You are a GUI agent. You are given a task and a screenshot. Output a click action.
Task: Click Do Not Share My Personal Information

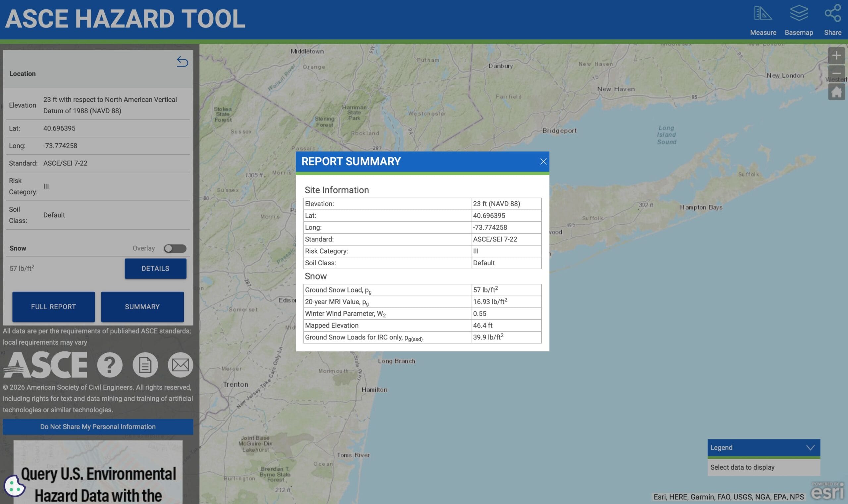[x=98, y=427]
